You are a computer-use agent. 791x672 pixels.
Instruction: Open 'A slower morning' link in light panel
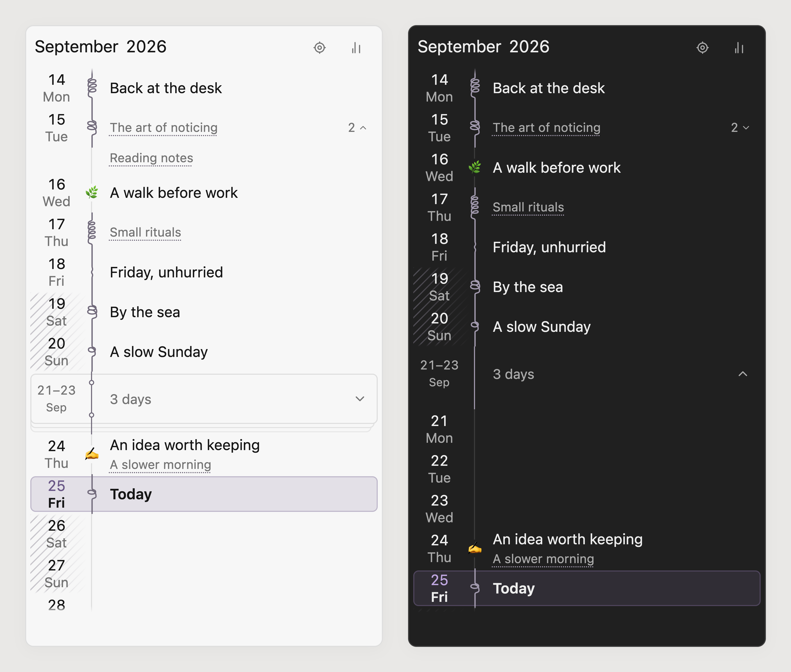pyautogui.click(x=160, y=465)
